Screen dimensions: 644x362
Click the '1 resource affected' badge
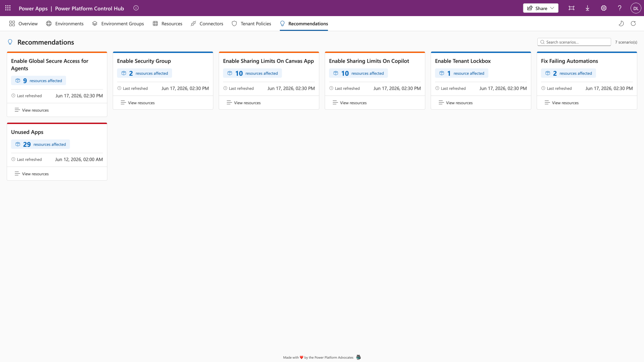pyautogui.click(x=462, y=73)
